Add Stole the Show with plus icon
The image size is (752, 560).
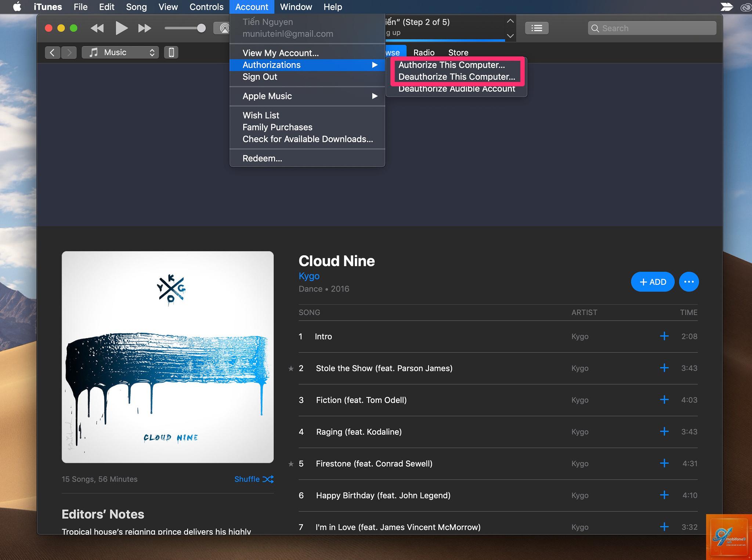coord(664,368)
